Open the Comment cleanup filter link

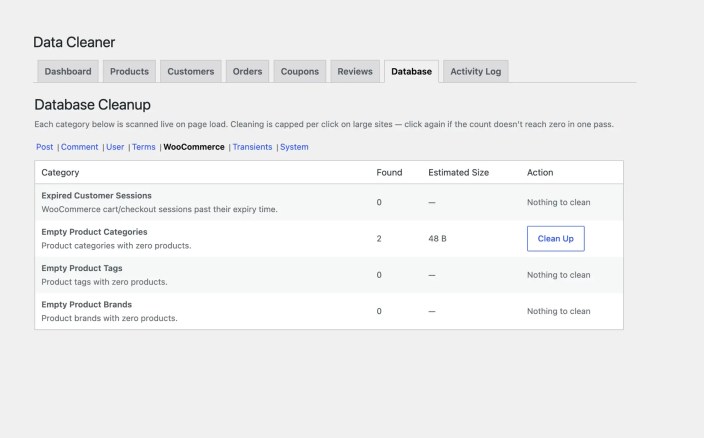pyautogui.click(x=79, y=147)
